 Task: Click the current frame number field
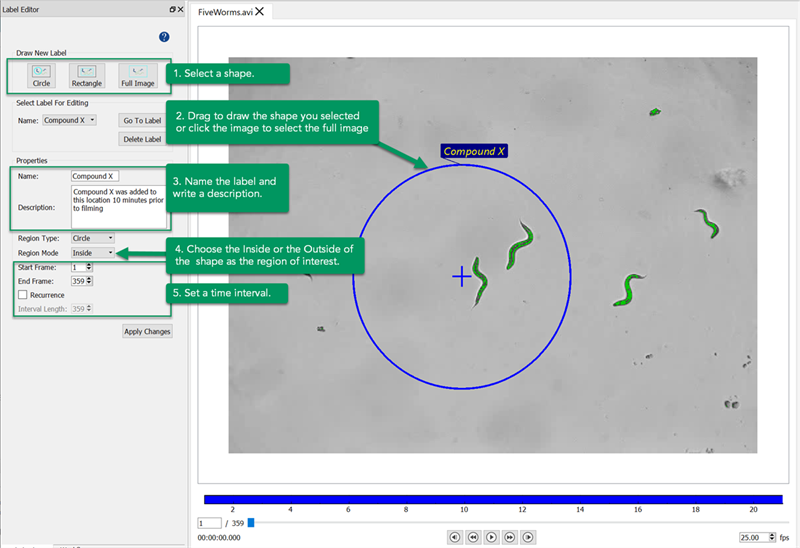(x=209, y=523)
